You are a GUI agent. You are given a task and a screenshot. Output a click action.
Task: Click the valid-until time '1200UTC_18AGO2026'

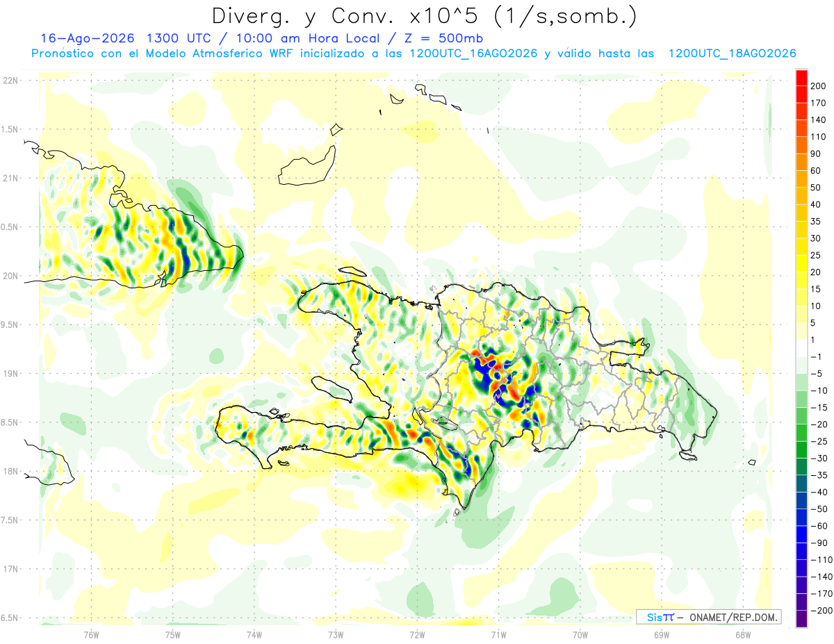click(732, 53)
